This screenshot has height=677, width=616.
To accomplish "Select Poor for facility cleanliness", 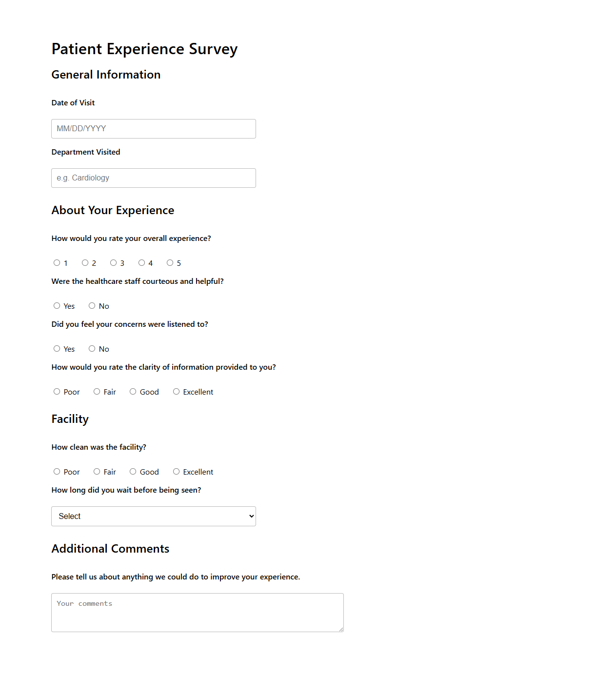I will tap(57, 471).
